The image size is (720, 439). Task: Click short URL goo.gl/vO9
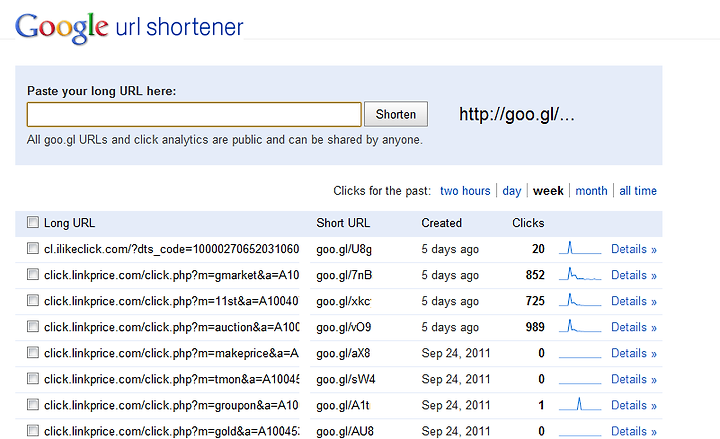[343, 327]
